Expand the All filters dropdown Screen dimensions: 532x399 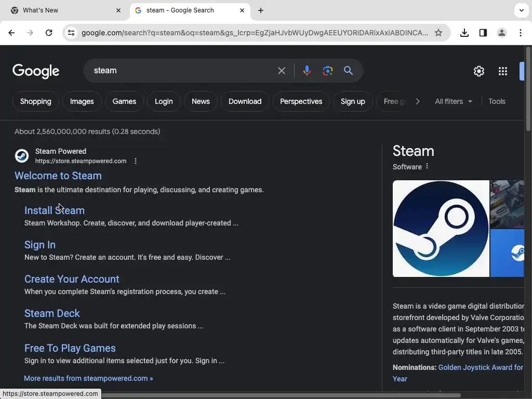tap(454, 101)
